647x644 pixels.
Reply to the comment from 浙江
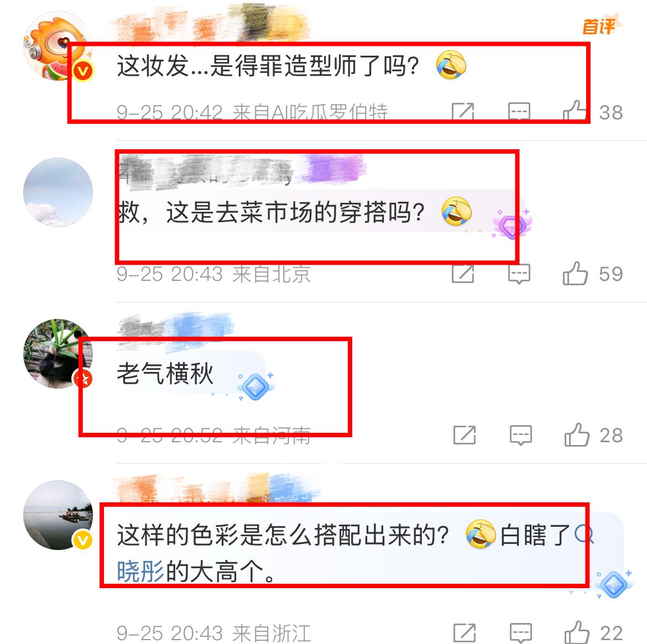[521, 633]
